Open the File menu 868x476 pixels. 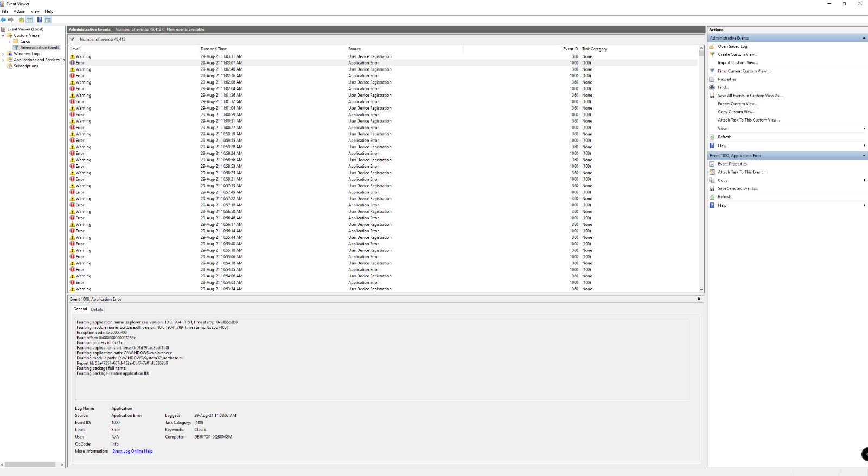pyautogui.click(x=5, y=11)
